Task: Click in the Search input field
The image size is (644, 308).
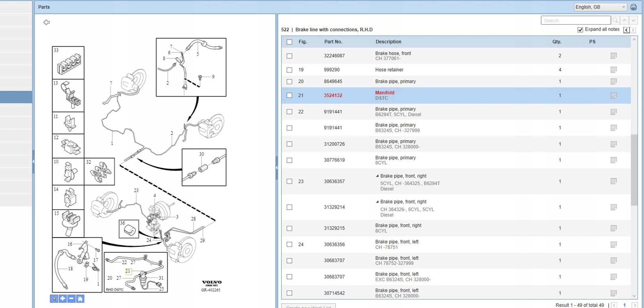Action: pos(575,20)
